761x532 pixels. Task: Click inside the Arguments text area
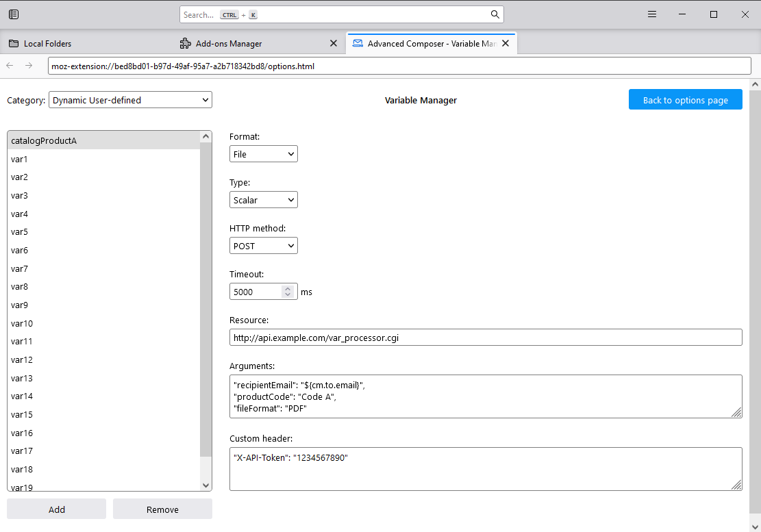click(x=486, y=396)
